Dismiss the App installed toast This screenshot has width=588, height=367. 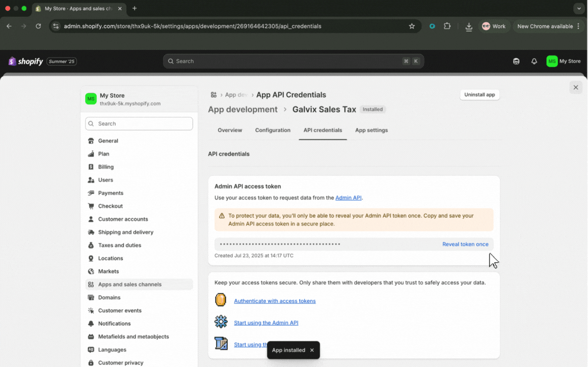point(312,350)
